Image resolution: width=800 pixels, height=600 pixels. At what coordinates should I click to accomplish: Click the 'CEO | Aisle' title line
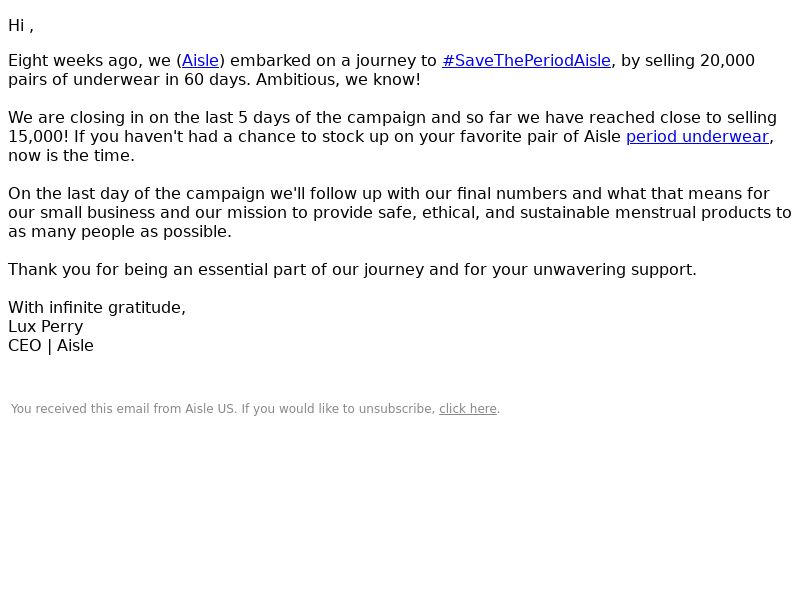pyautogui.click(x=51, y=346)
